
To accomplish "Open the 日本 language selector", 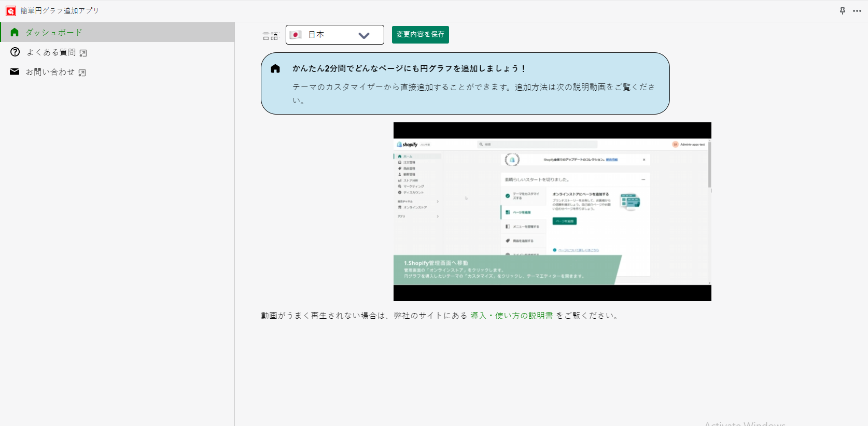I will coord(334,35).
